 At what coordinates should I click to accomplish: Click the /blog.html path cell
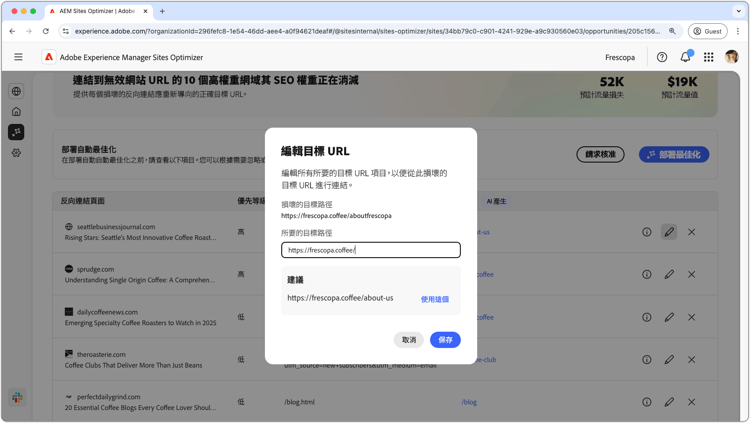[x=299, y=402]
